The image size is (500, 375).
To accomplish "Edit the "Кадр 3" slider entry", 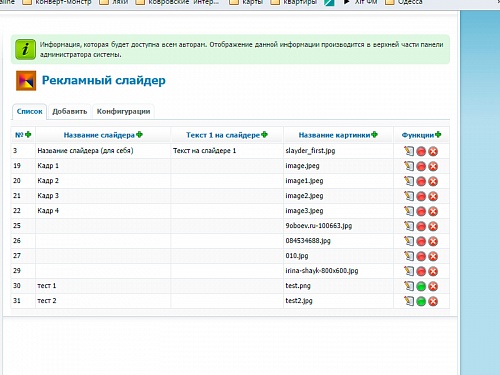I will (409, 196).
